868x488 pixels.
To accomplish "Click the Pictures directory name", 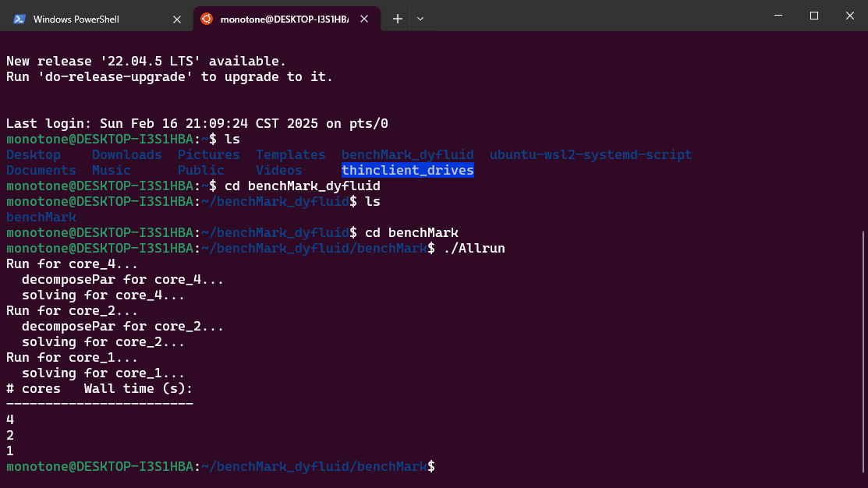I will click(x=209, y=154).
